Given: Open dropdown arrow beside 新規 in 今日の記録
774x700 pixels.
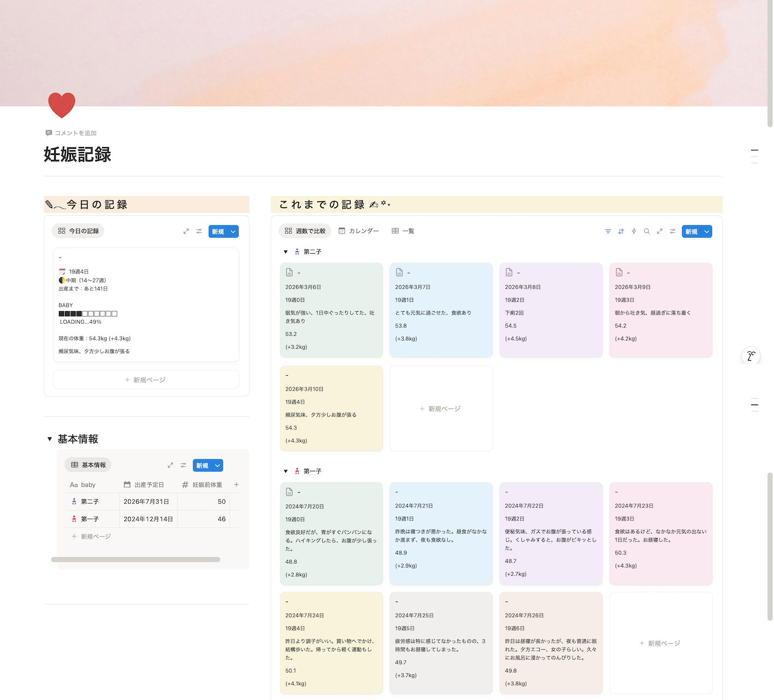Looking at the screenshot, I should click(x=234, y=232).
